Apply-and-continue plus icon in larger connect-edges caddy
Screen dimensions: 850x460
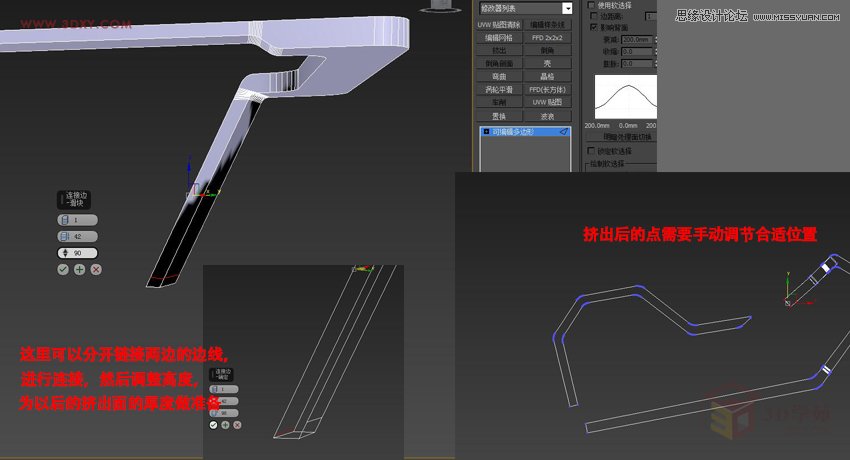pos(80,269)
